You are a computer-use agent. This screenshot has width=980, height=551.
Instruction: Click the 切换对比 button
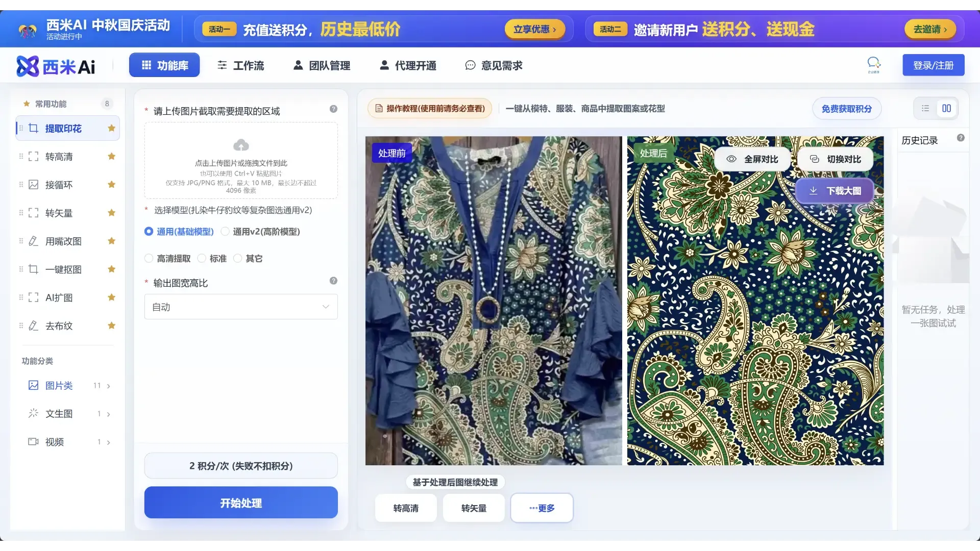(x=835, y=159)
